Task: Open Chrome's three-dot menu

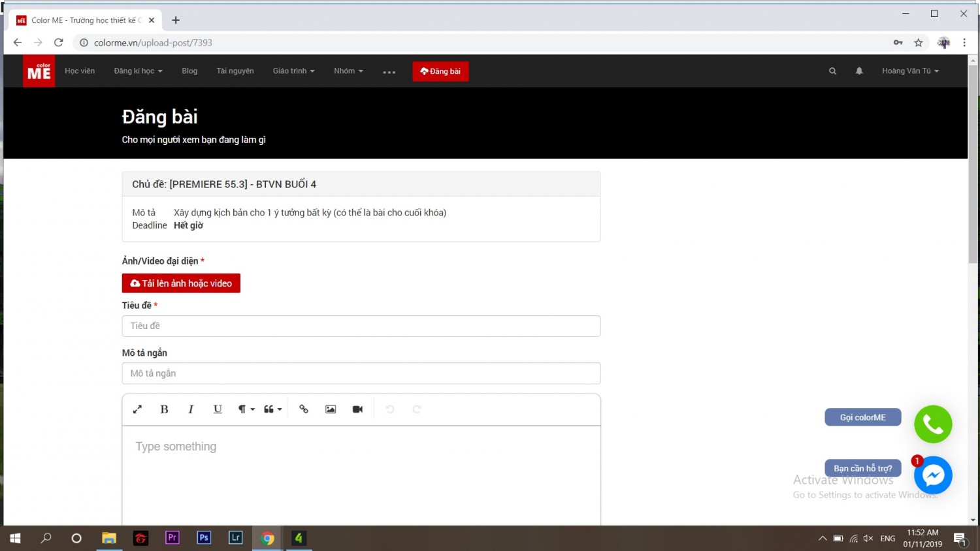Action: (964, 42)
